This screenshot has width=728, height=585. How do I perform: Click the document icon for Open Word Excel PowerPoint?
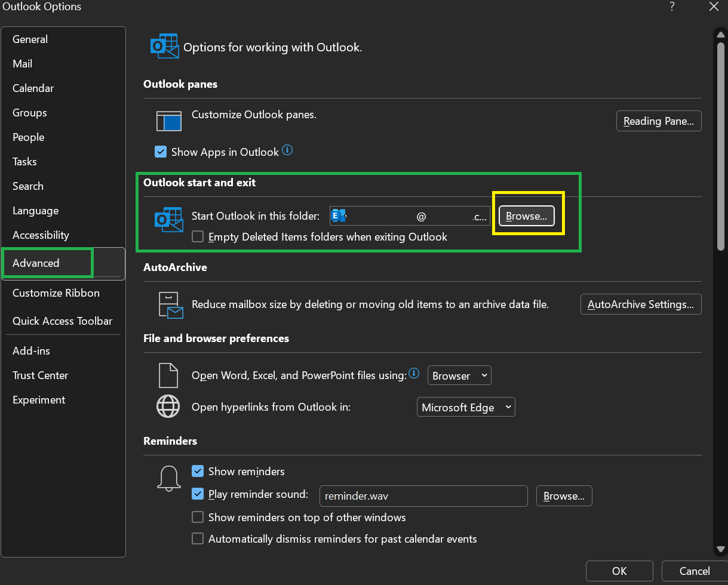(x=168, y=375)
